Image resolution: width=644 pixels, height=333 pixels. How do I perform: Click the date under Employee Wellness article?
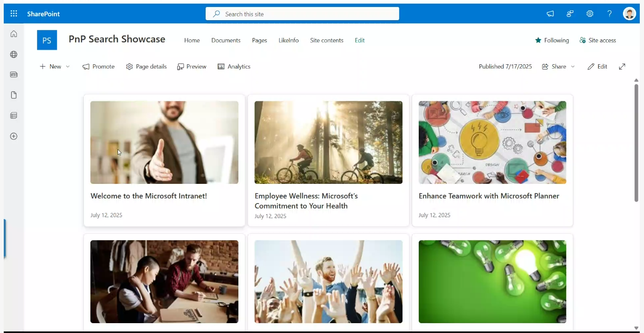(270, 216)
